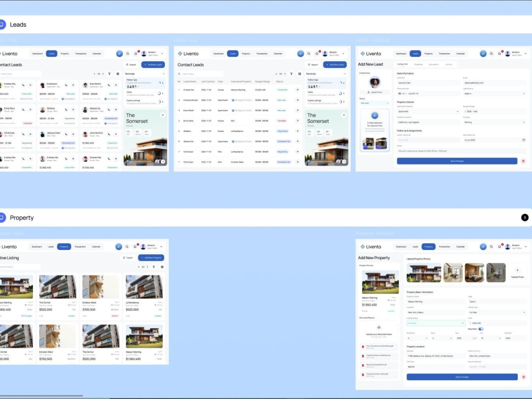Select Calendar tab in Add New Property frame

tap(460, 247)
